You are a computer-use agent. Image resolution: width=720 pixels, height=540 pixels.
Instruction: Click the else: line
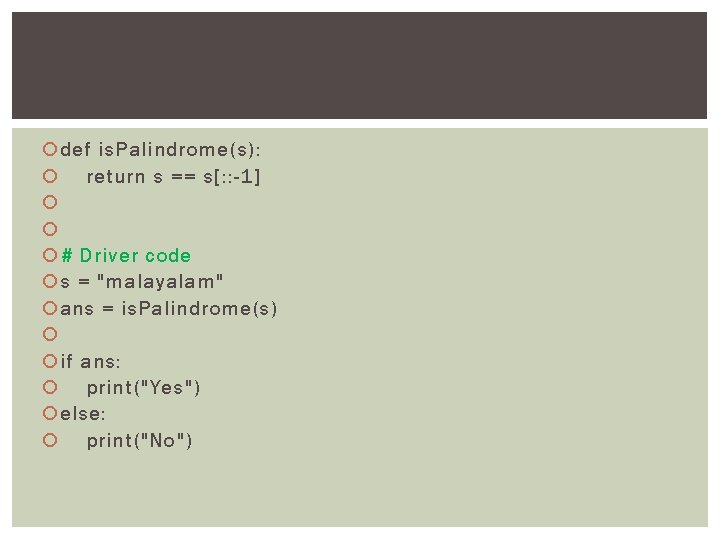(x=83, y=414)
